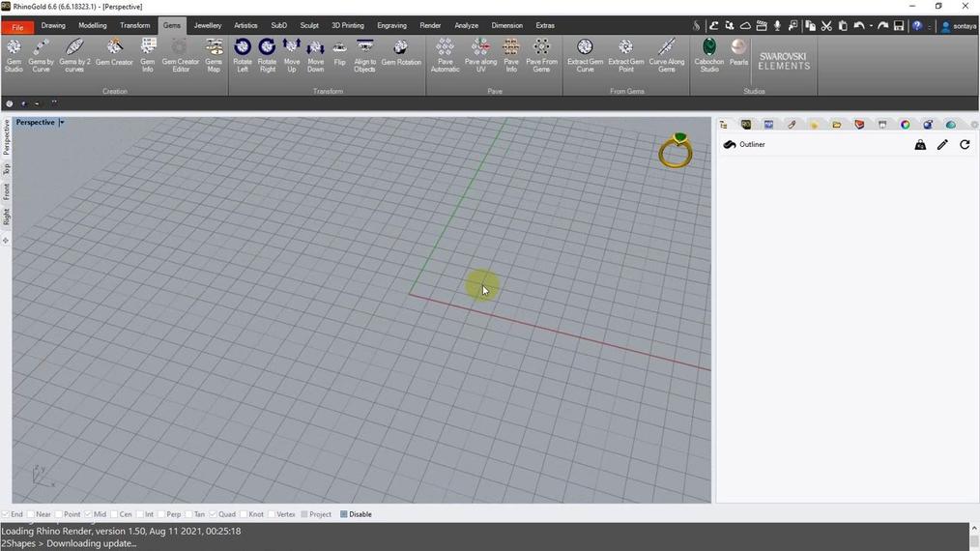Select the Pave From Gems tool
The image size is (980, 551).
tap(542, 55)
